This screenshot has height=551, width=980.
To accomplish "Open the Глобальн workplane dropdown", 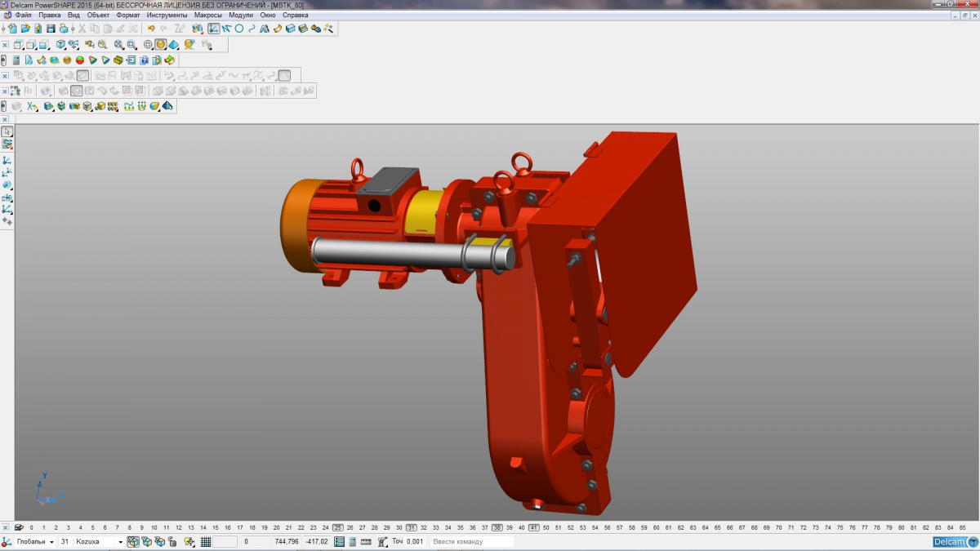I will (x=51, y=542).
